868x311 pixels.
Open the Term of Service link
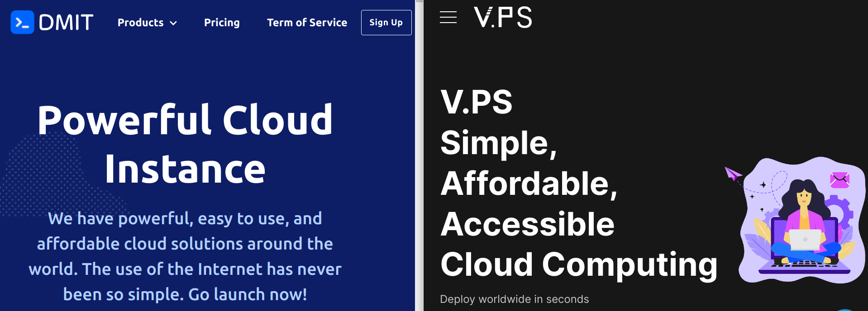tap(307, 23)
